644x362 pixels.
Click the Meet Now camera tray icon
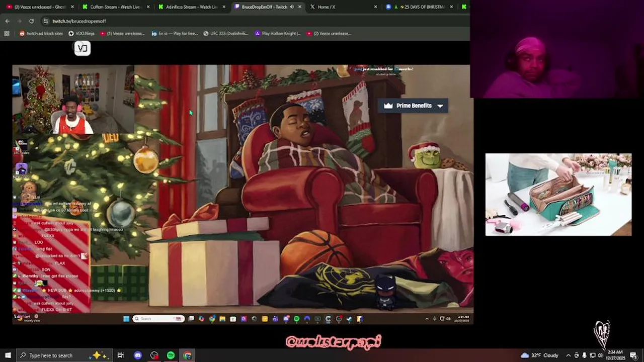(x=577, y=355)
